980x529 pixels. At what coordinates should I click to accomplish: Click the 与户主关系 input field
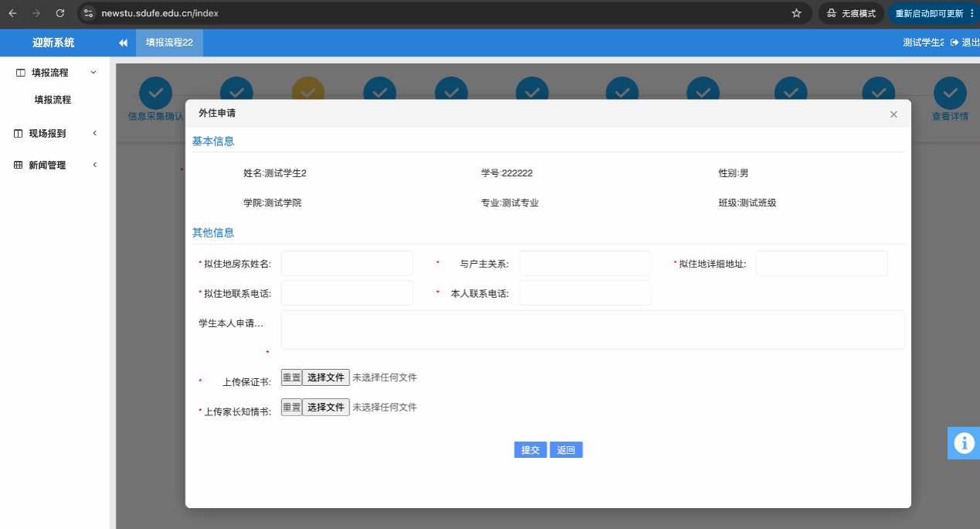click(x=585, y=264)
